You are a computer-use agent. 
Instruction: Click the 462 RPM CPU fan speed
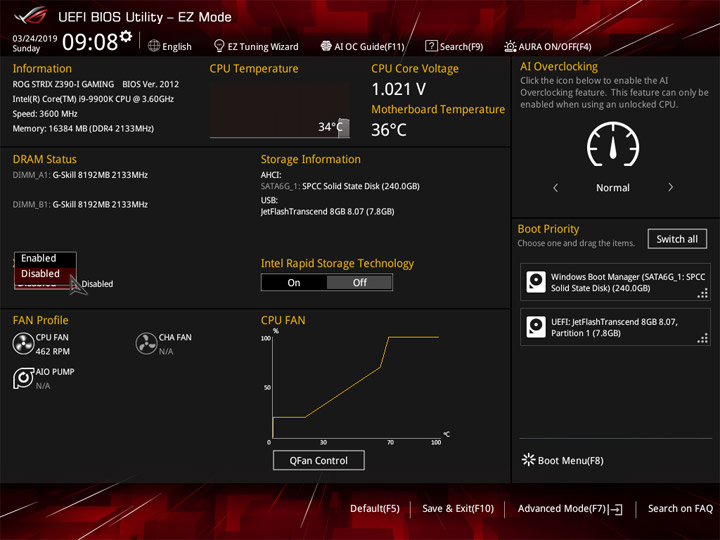tap(53, 351)
